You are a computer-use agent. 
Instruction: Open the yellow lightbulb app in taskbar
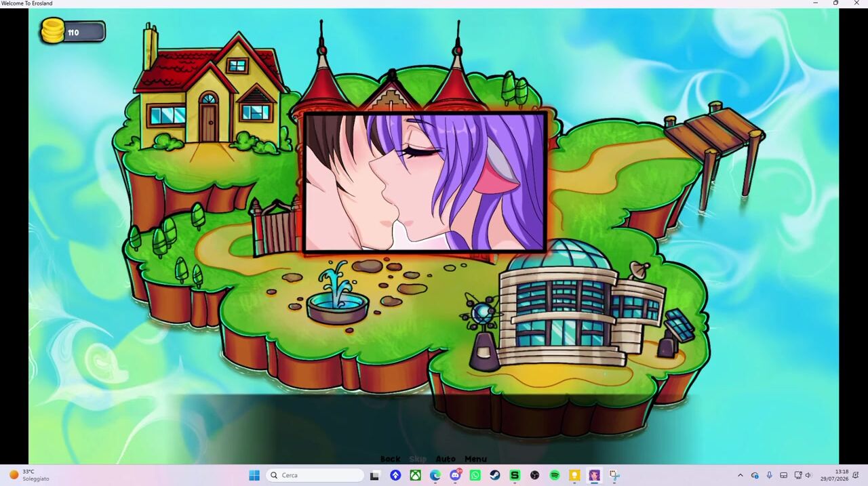coord(574,475)
